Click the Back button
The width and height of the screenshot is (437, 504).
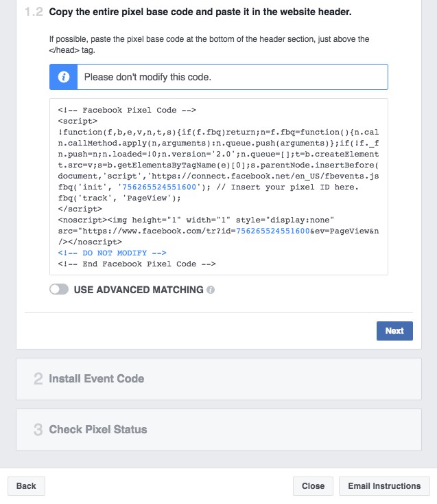[x=26, y=486]
